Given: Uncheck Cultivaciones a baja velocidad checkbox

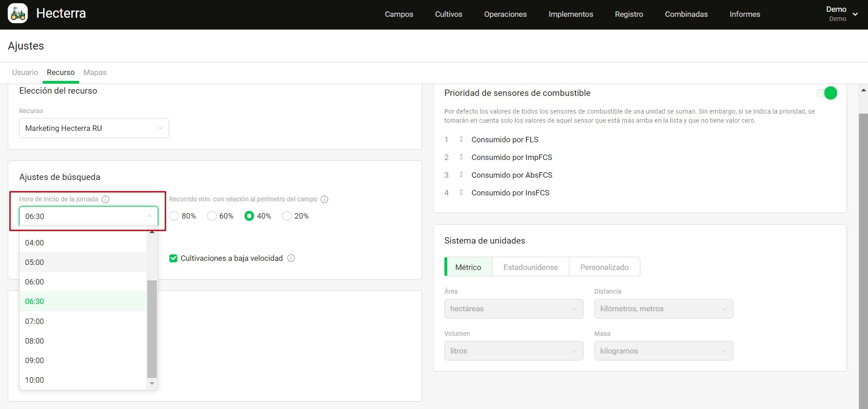Looking at the screenshot, I should click(x=173, y=258).
